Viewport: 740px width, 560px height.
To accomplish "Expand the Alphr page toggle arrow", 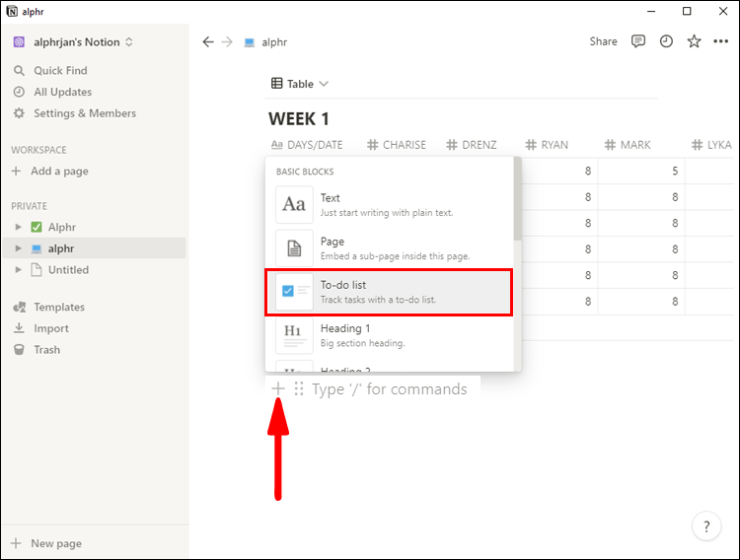I will [18, 227].
